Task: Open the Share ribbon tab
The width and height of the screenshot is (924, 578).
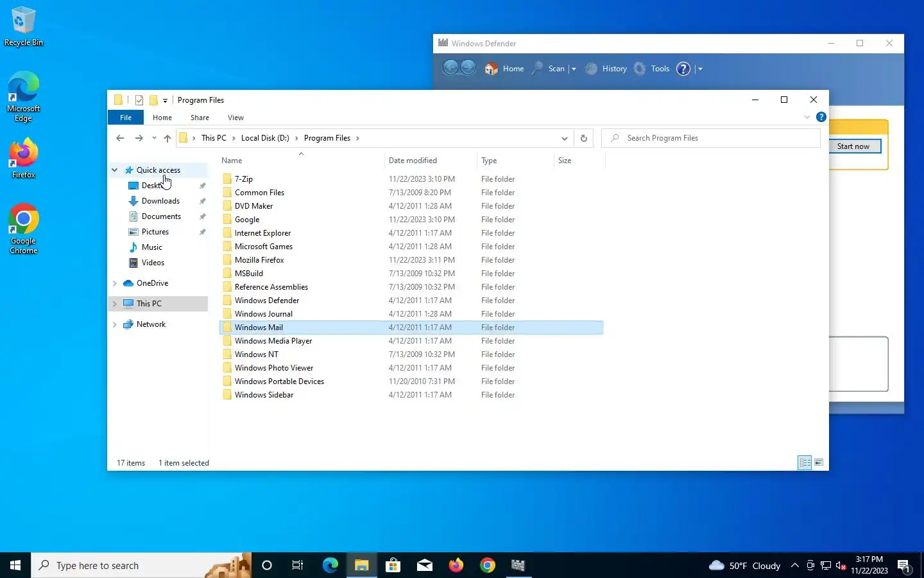Action: click(x=200, y=118)
